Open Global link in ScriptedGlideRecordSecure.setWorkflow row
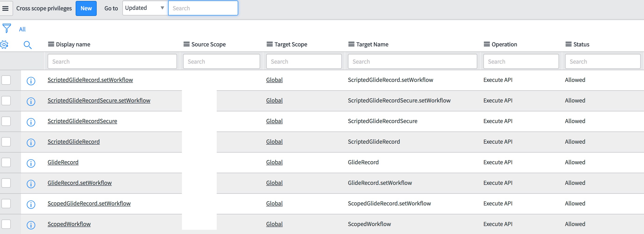Screen dimensions: 644x234 (274, 100)
